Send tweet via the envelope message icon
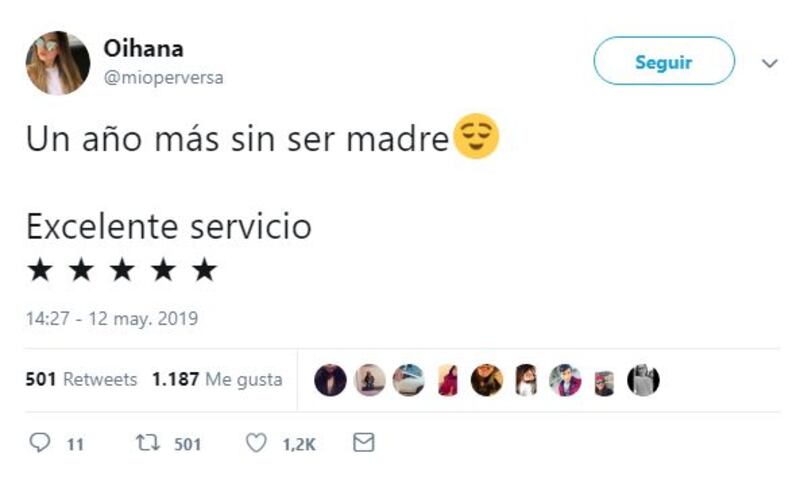 364,442
